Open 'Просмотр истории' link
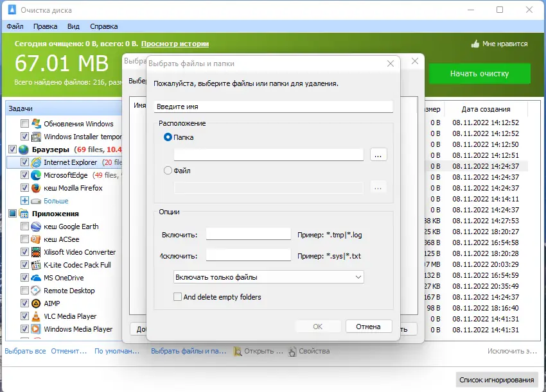This screenshot has height=392, width=546. click(x=175, y=44)
